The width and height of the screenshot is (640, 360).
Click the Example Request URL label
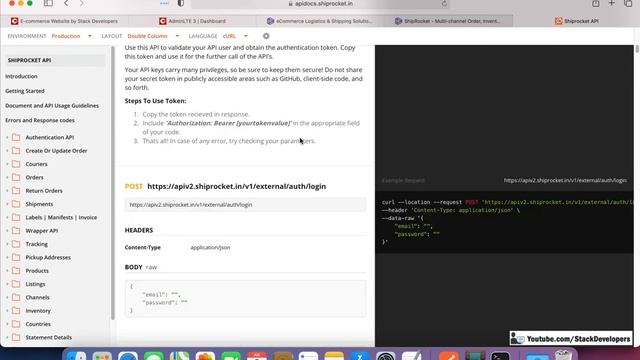565,180
